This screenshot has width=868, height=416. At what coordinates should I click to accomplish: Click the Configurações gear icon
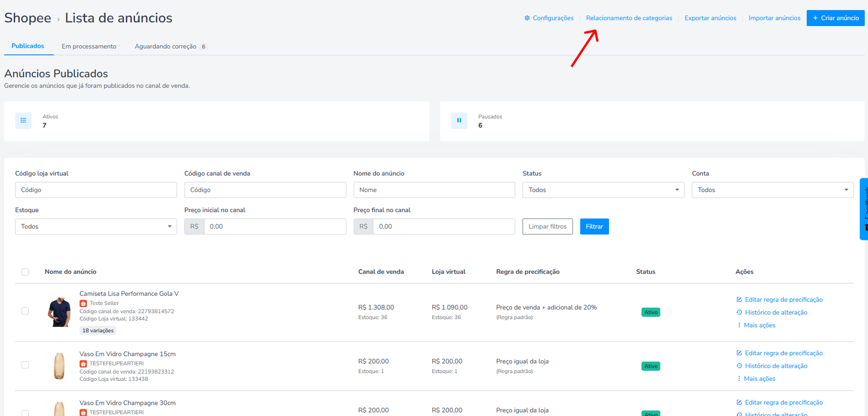[527, 18]
